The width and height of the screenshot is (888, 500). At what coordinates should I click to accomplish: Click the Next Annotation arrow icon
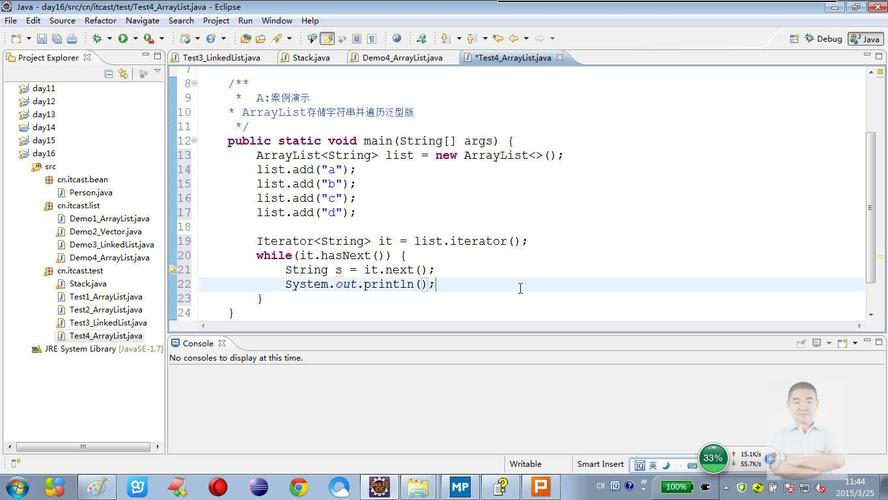pos(446,39)
